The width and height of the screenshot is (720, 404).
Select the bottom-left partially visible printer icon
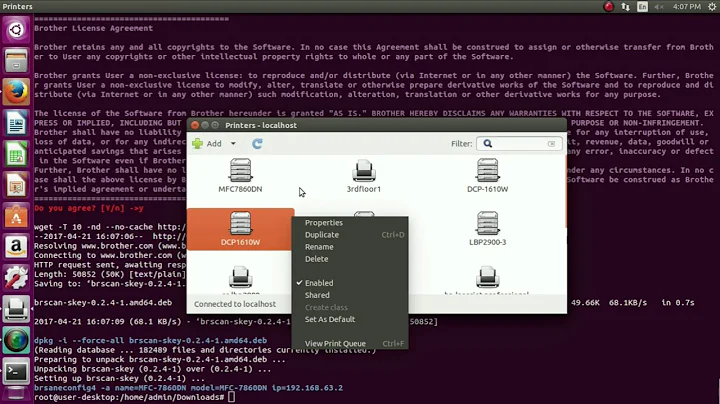240,278
